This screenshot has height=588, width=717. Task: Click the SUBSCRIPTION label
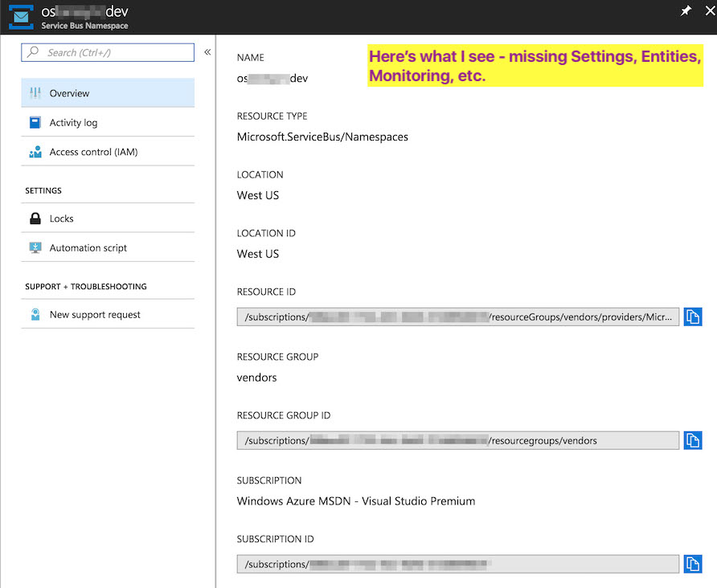coord(268,480)
